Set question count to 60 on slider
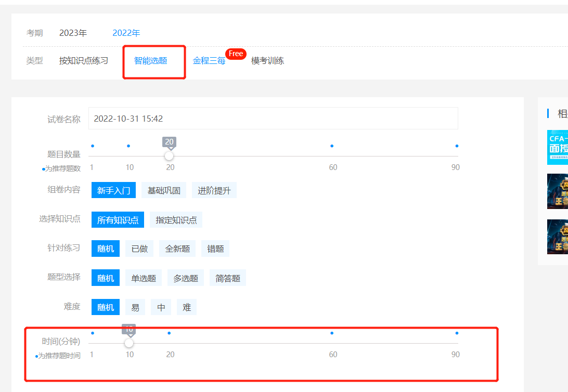568x392 pixels. point(332,156)
